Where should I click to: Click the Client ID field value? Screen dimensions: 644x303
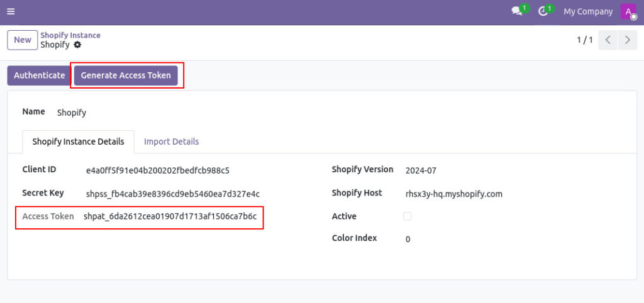[x=157, y=170]
